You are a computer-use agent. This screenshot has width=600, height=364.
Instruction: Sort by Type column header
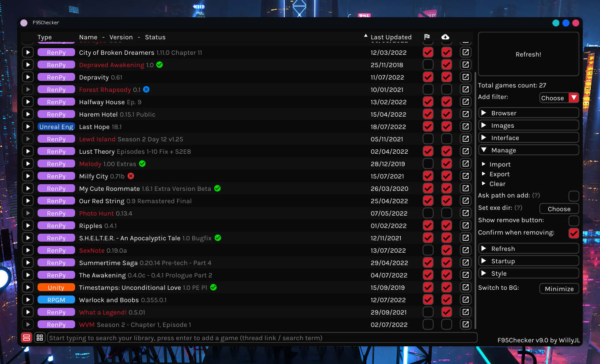45,37
